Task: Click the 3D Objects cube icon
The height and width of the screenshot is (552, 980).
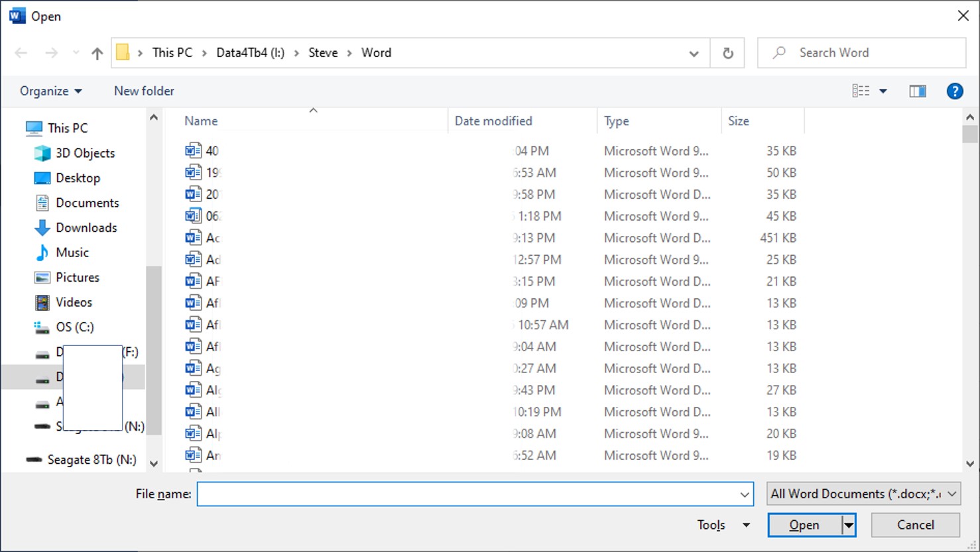Action: point(42,153)
